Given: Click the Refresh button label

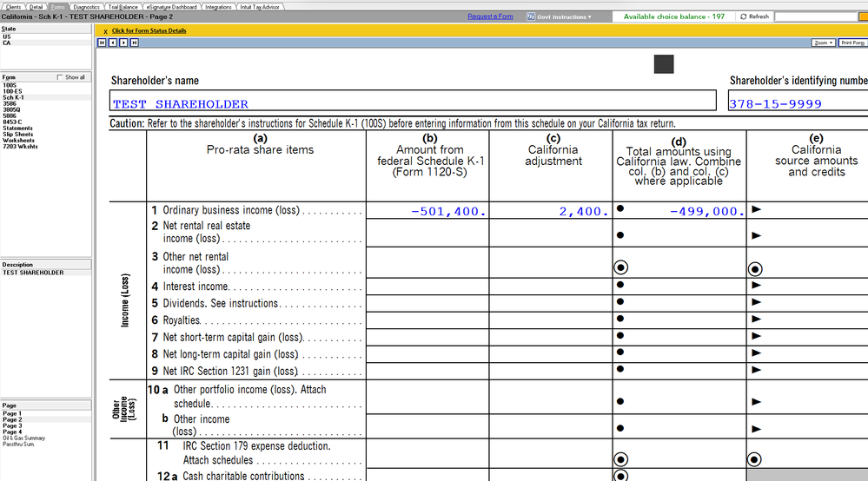Looking at the screenshot, I should pyautogui.click(x=759, y=16).
